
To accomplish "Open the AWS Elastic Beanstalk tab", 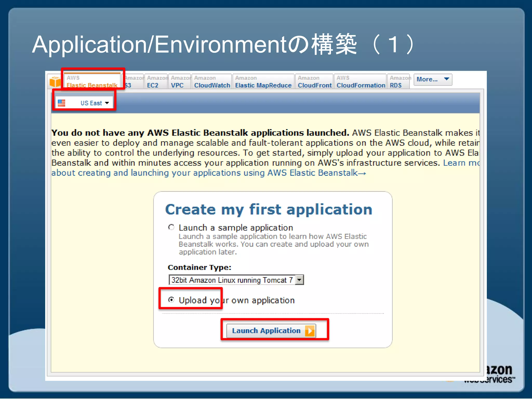I will [x=92, y=82].
